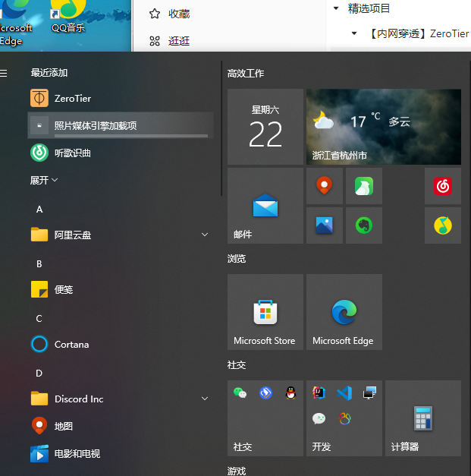Collapse the 【内网穿透】ZeroTier tree node
Screen dimensions: 471x476
click(x=354, y=33)
